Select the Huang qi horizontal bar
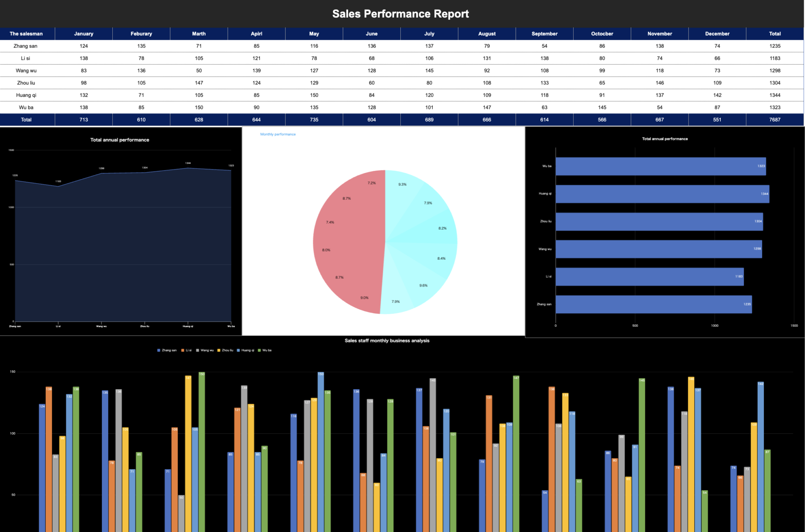The width and height of the screenshot is (805, 532). pos(662,194)
